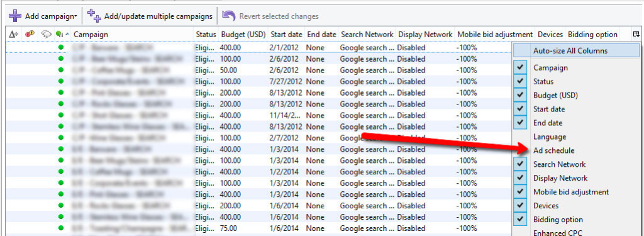
Task: Click the -100% cell in 2/1/2012 row
Action: coord(466,48)
